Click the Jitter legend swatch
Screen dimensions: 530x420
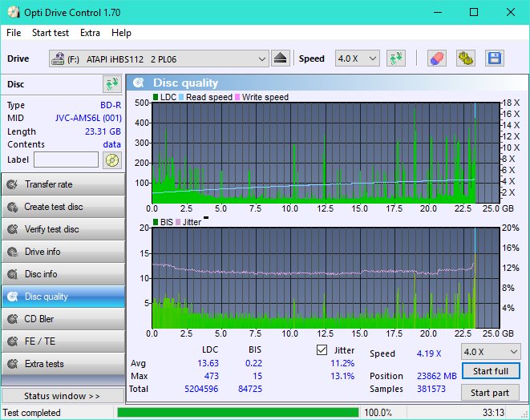click(178, 222)
